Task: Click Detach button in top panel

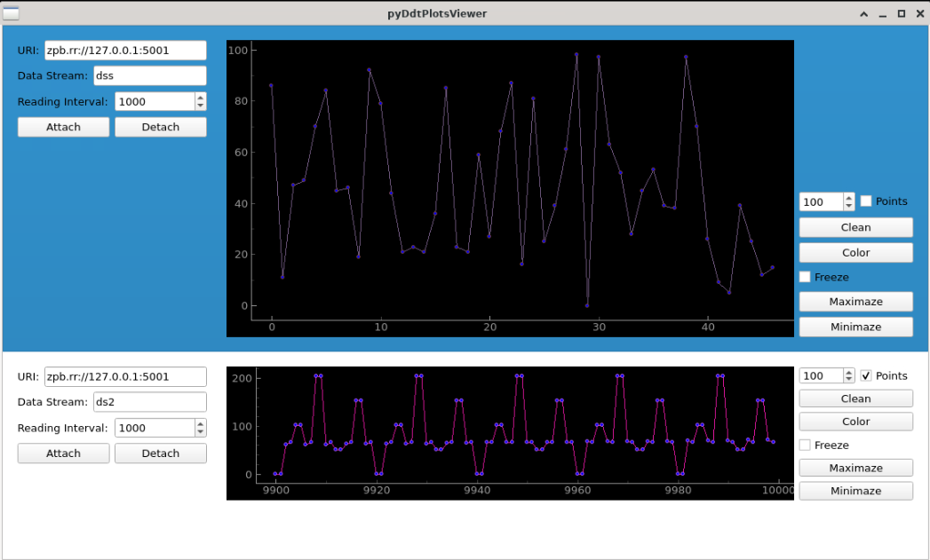Action: click(161, 127)
